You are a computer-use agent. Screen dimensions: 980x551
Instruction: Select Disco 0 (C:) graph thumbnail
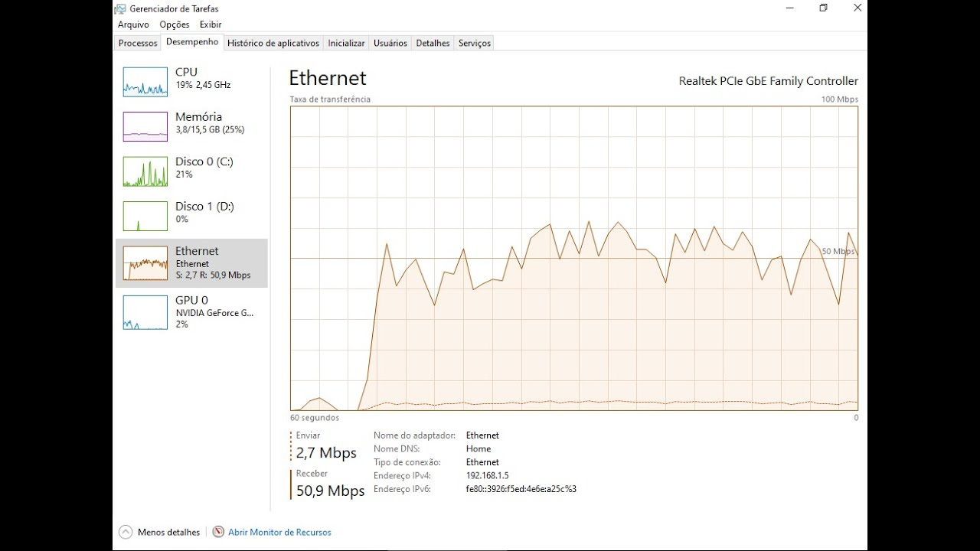coord(145,171)
